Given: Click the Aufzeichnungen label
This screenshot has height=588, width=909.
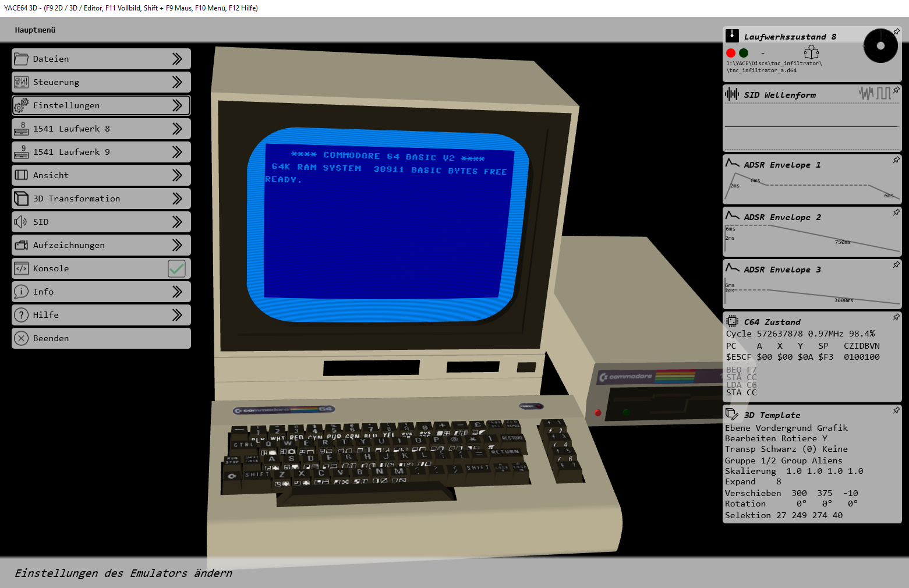Looking at the screenshot, I should pos(69,245).
